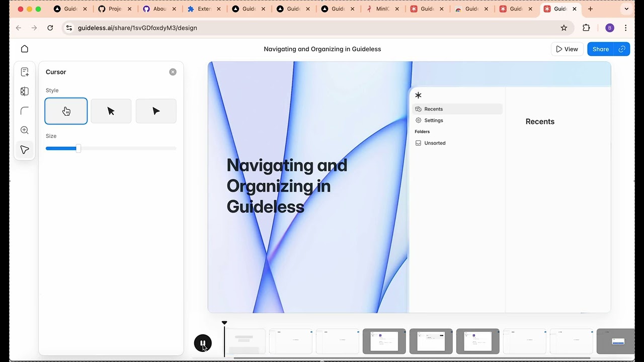The height and width of the screenshot is (362, 644).
Task: Select the cursor tool in the sidebar
Action: point(25,150)
